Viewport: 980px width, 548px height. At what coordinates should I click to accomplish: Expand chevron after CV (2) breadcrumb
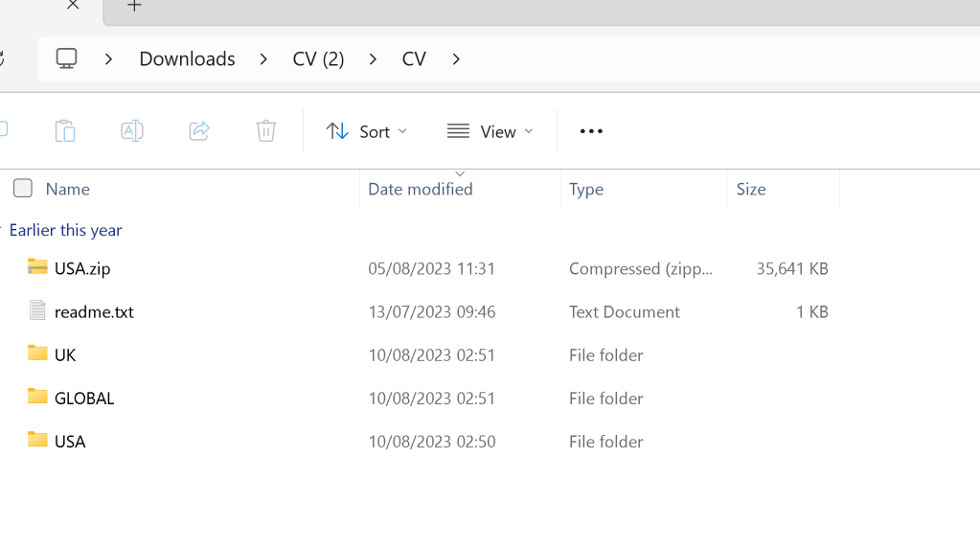click(373, 59)
